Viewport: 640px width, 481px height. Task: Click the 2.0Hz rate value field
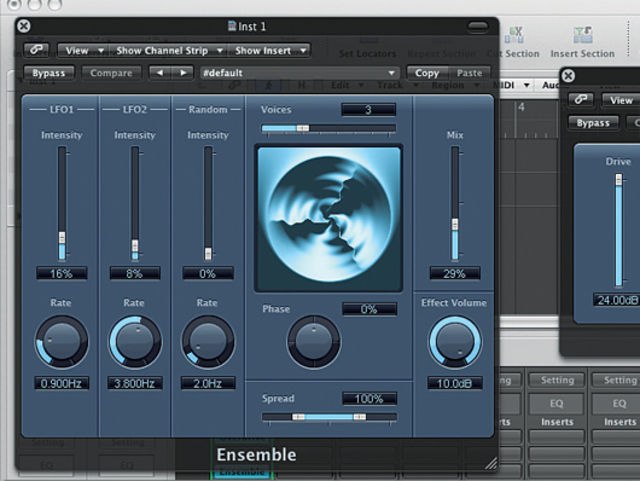[208, 383]
